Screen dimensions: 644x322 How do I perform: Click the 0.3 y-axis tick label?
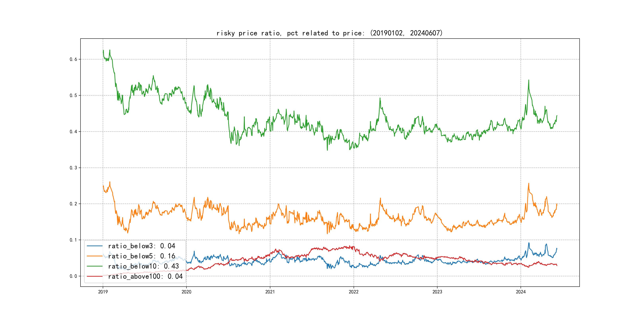coord(73,168)
